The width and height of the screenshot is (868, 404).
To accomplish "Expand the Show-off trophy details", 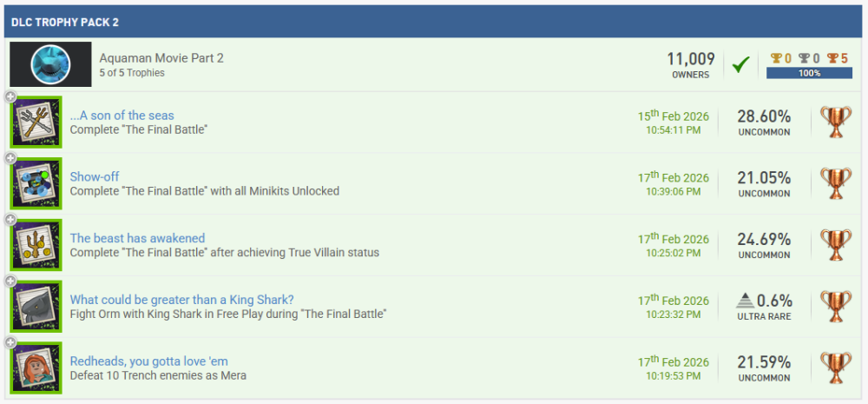I will pyautogui.click(x=10, y=158).
